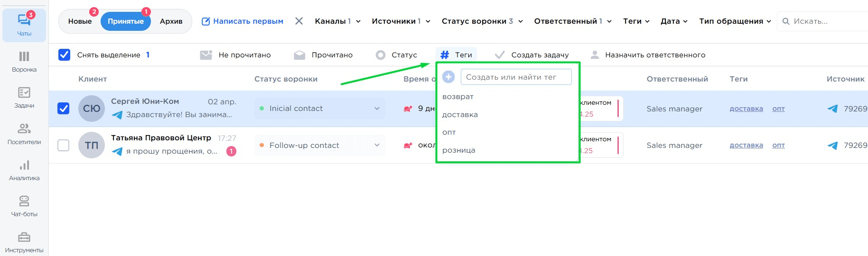Click Telegram icon in Татьяна's message preview
Screen dimensions: 868x256
(117, 151)
